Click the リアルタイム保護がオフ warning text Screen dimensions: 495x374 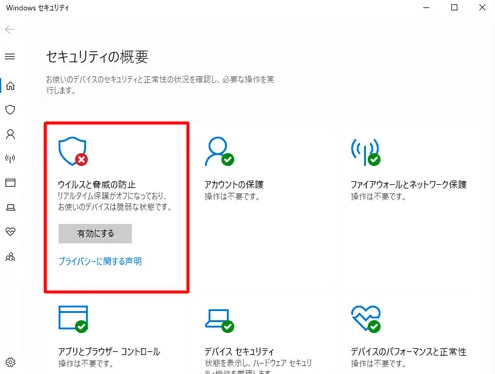pyautogui.click(x=115, y=201)
